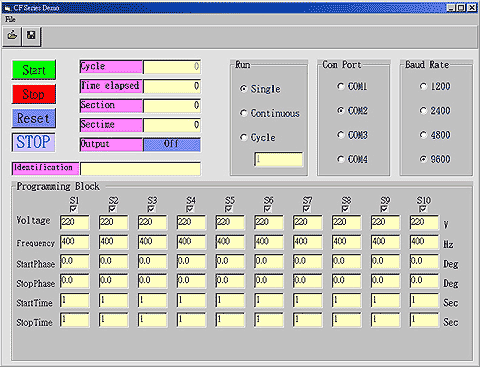Toggle the S5 checkbox
This screenshot has height=367, width=480.
pyautogui.click(x=229, y=209)
